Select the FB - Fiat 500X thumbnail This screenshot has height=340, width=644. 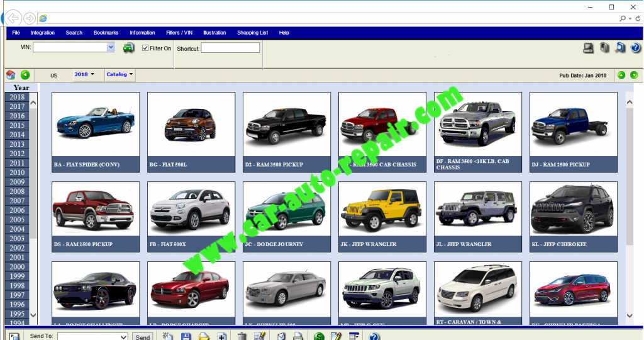[x=191, y=217]
